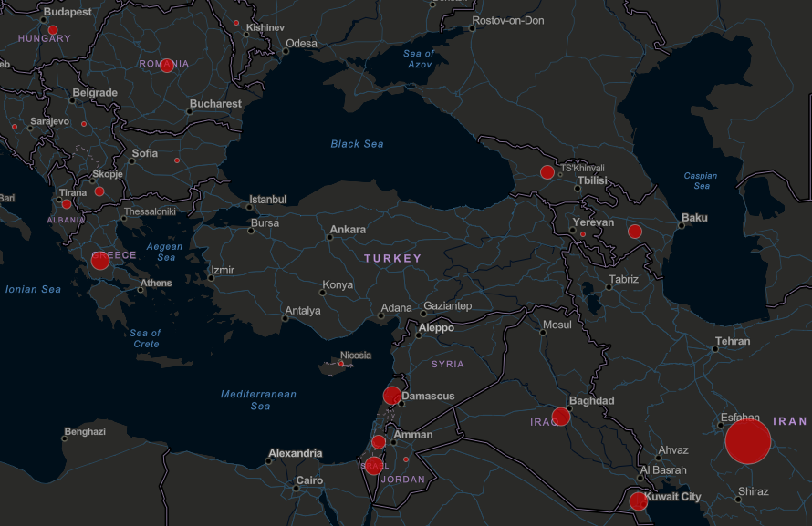812x526 pixels.
Task: Select the red marker left of Damascus
Action: (x=392, y=395)
